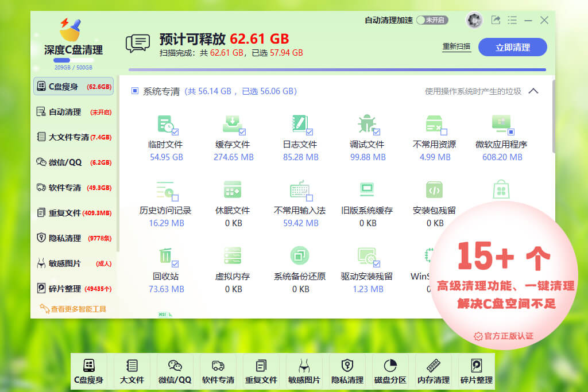The height and width of the screenshot is (392, 588).
Task: Open the title bar menu list icon
Action: coord(512,20)
